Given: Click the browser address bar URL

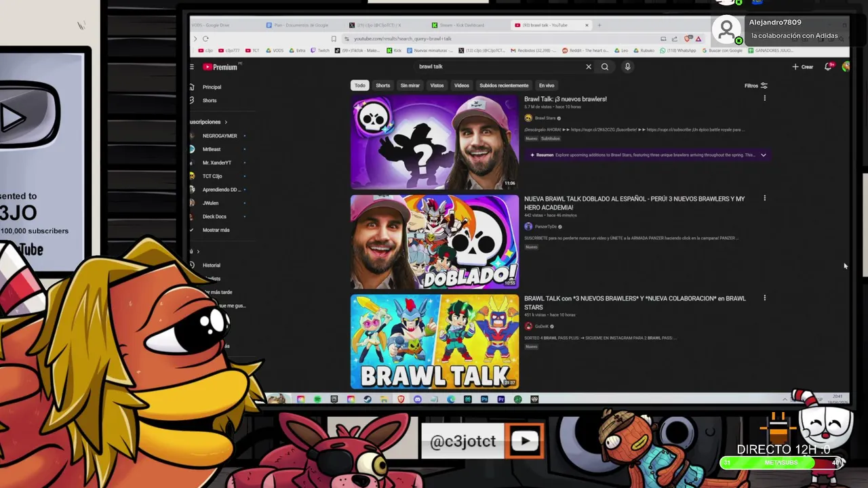Looking at the screenshot, I should point(403,39).
